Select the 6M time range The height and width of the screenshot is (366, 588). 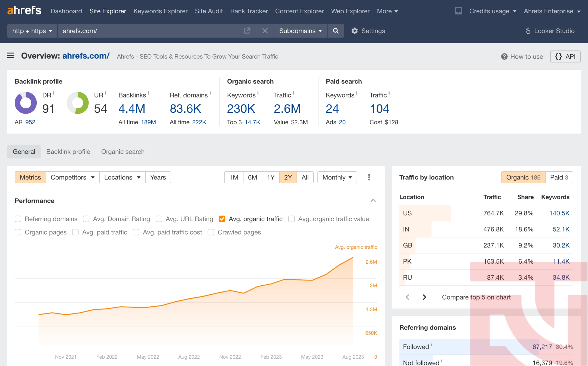point(252,177)
